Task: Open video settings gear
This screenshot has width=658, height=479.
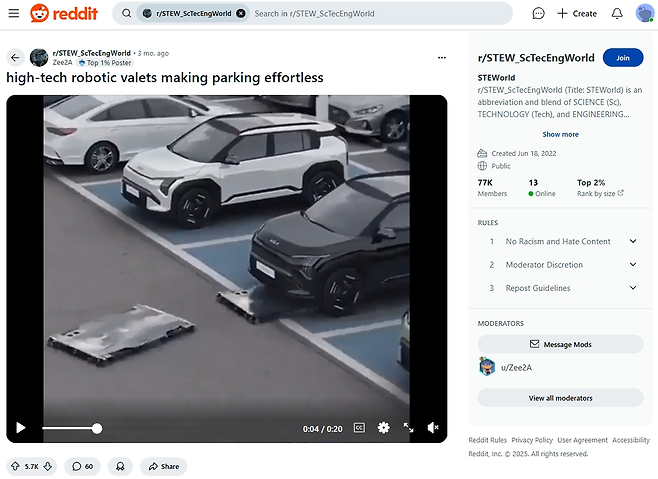Action: coord(383,428)
